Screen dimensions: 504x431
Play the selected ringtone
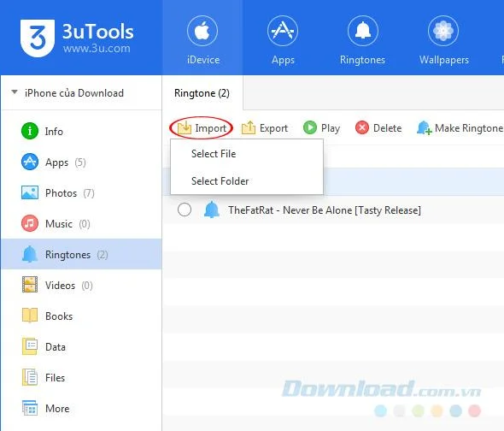[321, 128]
